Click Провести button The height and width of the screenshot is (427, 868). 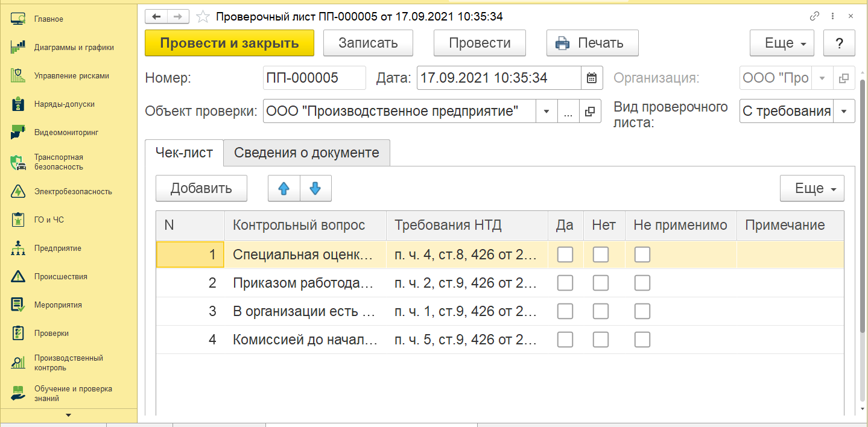click(480, 43)
